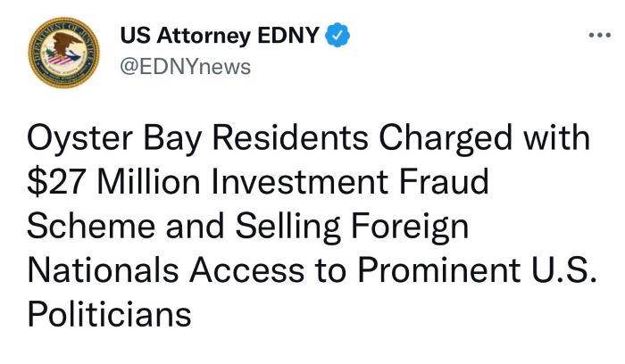Click the word "Million" in the tweet
625x364 pixels.
pyautogui.click(x=148, y=181)
